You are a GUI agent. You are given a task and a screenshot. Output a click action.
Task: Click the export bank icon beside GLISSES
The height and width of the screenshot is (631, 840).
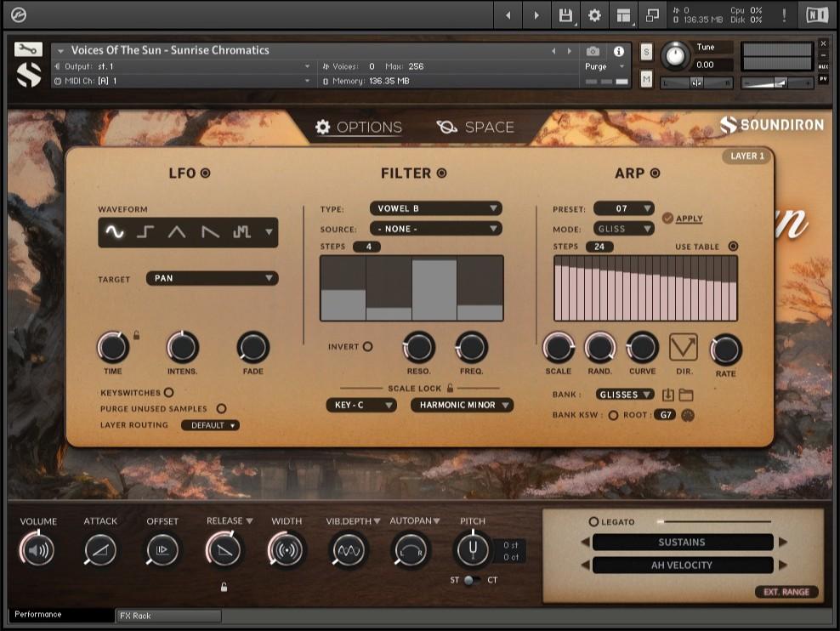click(668, 394)
